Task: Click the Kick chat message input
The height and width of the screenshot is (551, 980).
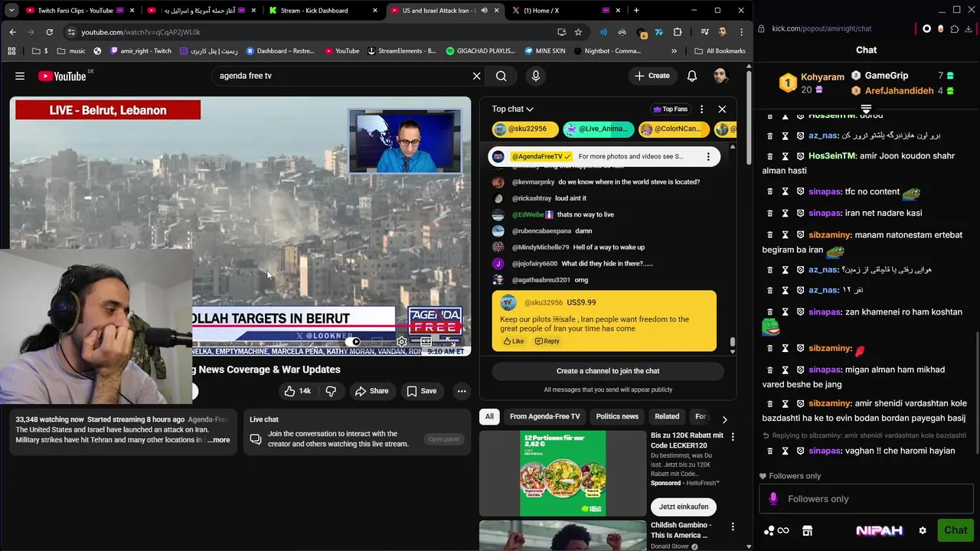Action: tap(866, 499)
